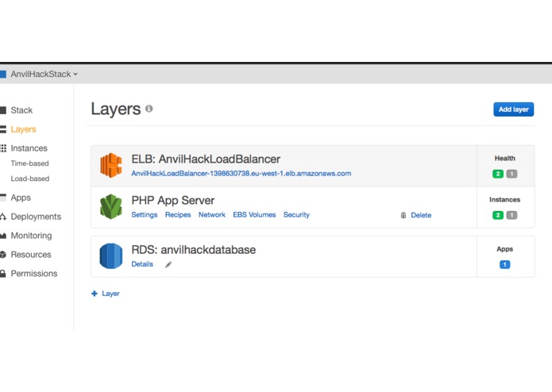Viewport: 552px width, 392px height.
Task: Click the Layers page heading
Action: click(116, 109)
